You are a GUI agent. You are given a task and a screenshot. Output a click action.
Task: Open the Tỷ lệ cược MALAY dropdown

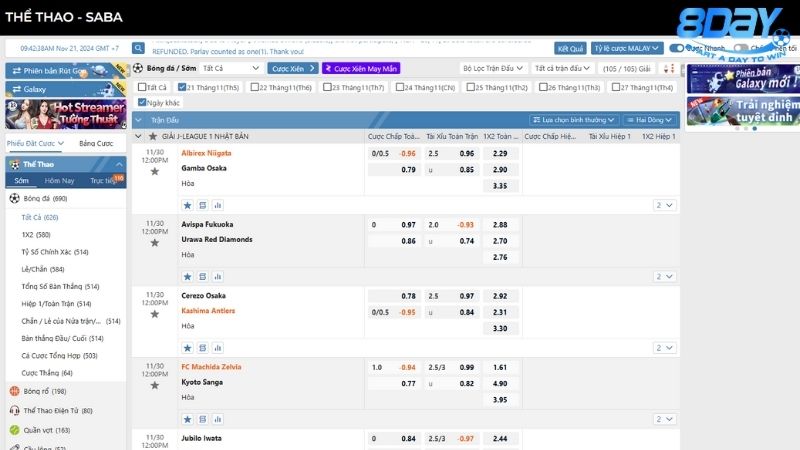[627, 48]
